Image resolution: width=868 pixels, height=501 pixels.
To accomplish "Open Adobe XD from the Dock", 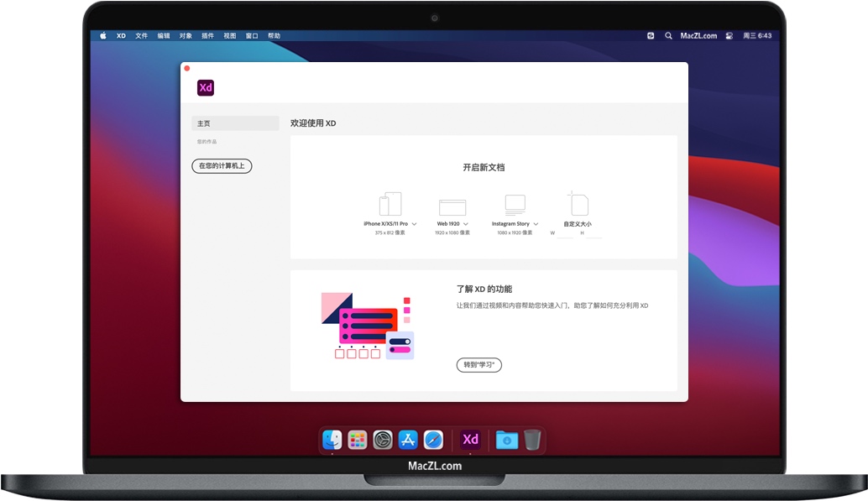I will [470, 440].
